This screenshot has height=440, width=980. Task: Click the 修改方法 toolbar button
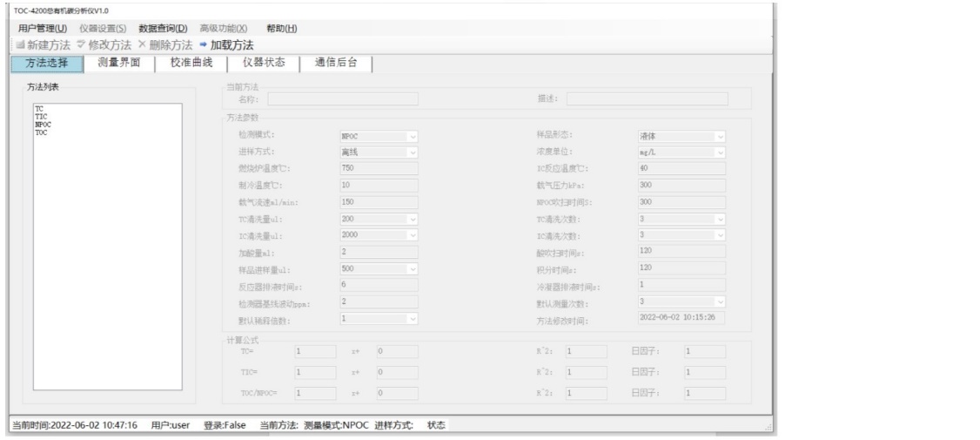(x=104, y=45)
